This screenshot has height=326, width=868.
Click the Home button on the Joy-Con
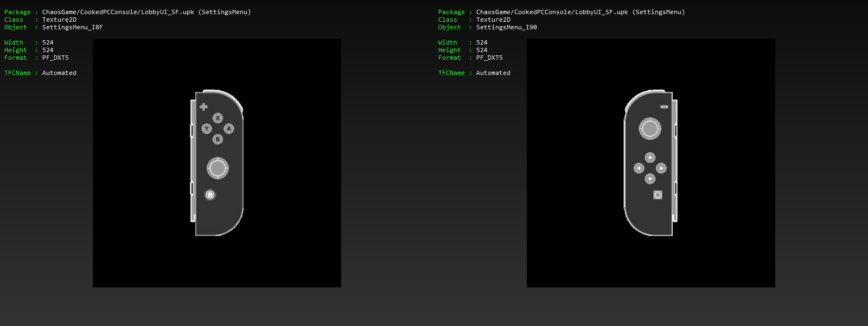(210, 195)
